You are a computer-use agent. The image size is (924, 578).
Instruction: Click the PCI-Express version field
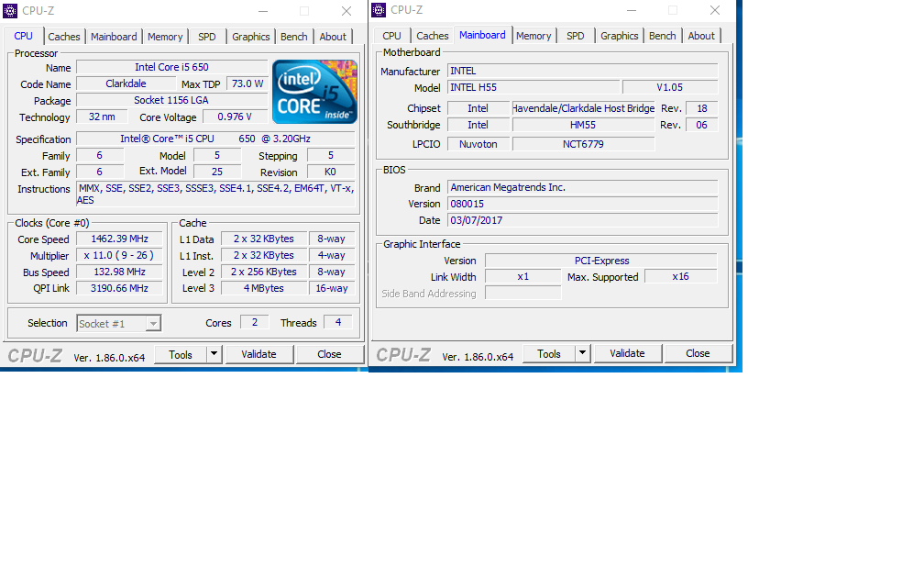coord(601,261)
